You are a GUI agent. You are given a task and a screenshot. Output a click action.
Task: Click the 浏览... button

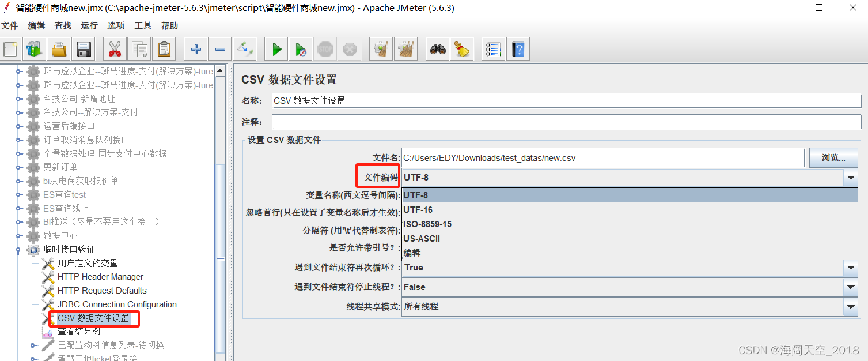pos(833,157)
